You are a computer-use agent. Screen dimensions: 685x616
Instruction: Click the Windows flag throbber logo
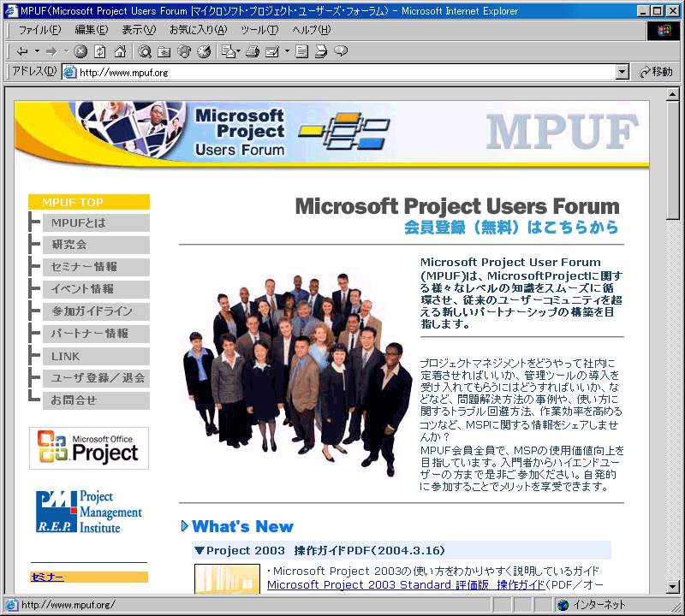click(664, 30)
